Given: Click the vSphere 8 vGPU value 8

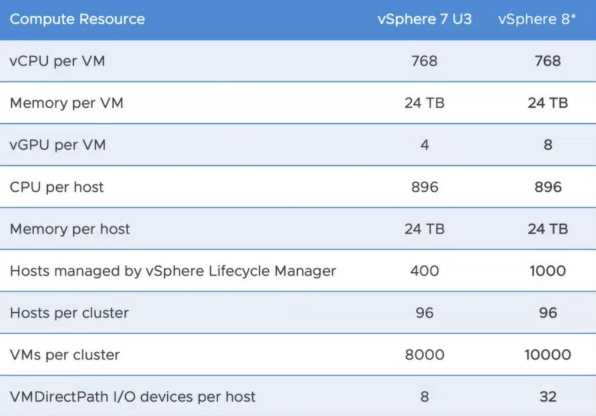Looking at the screenshot, I should click(x=548, y=145).
